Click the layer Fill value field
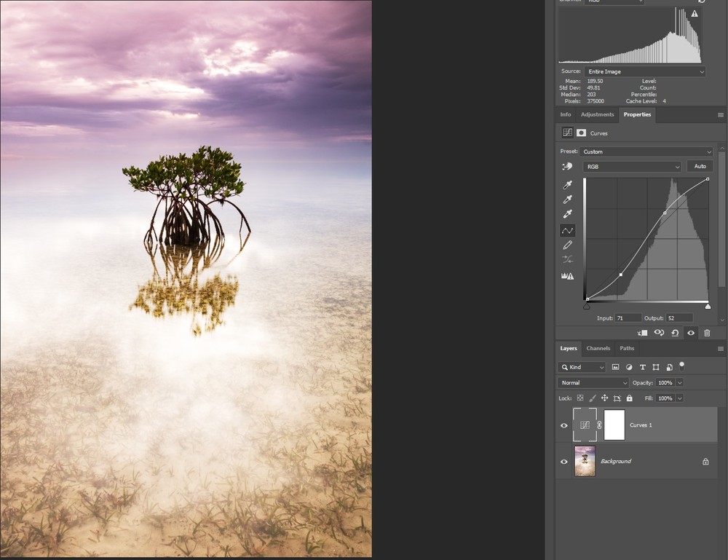The image size is (728, 560). [x=665, y=398]
